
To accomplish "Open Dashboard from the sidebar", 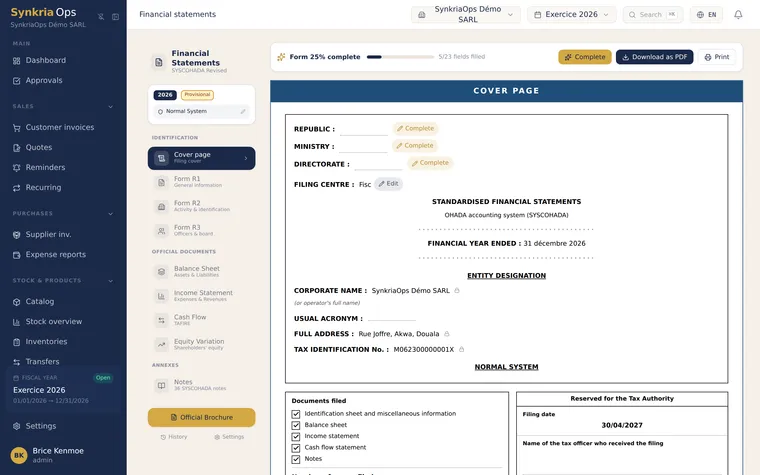I will 46,61.
